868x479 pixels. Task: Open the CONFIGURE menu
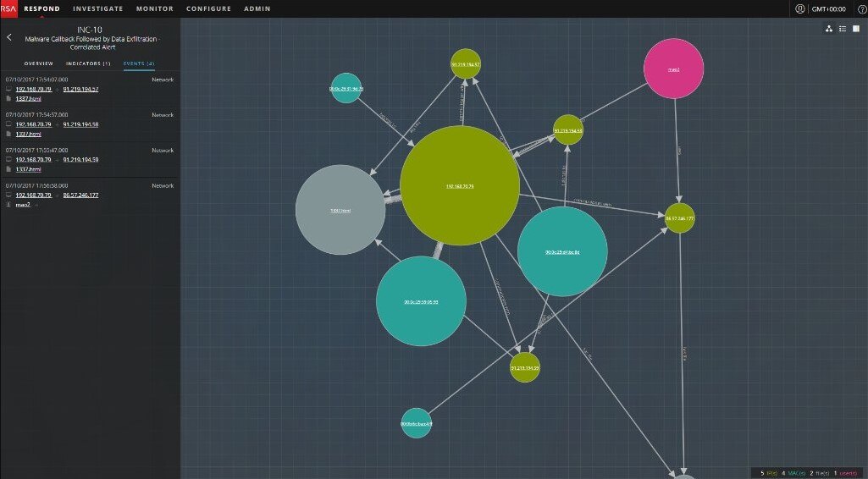[x=208, y=8]
